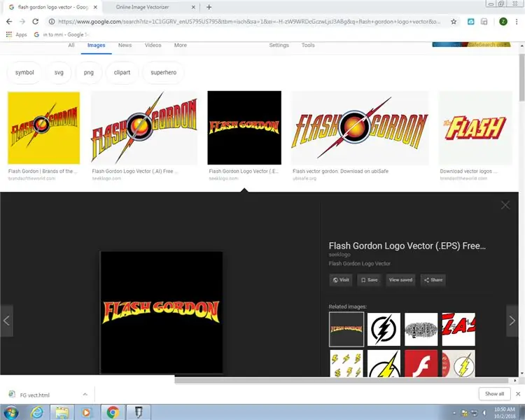The image size is (525, 420).
Task: Bookmark this page with the star icon
Action: [454, 22]
